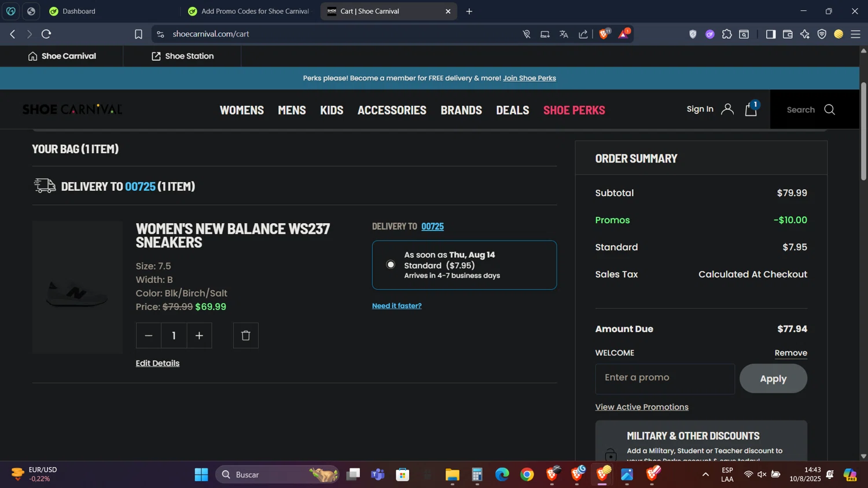This screenshot has width=868, height=488.
Task: Open the browser extensions puzzle icon
Action: coord(727,34)
